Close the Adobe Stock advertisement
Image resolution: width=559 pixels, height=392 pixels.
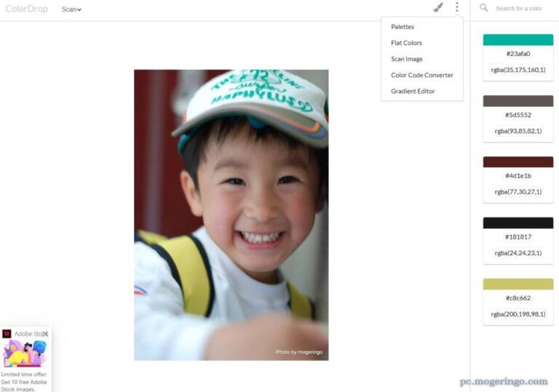pyautogui.click(x=45, y=334)
